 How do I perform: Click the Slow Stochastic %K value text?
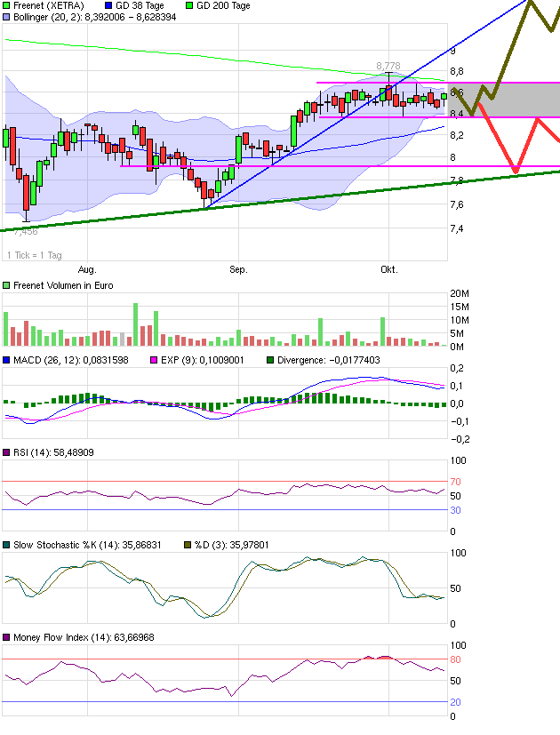[87, 545]
